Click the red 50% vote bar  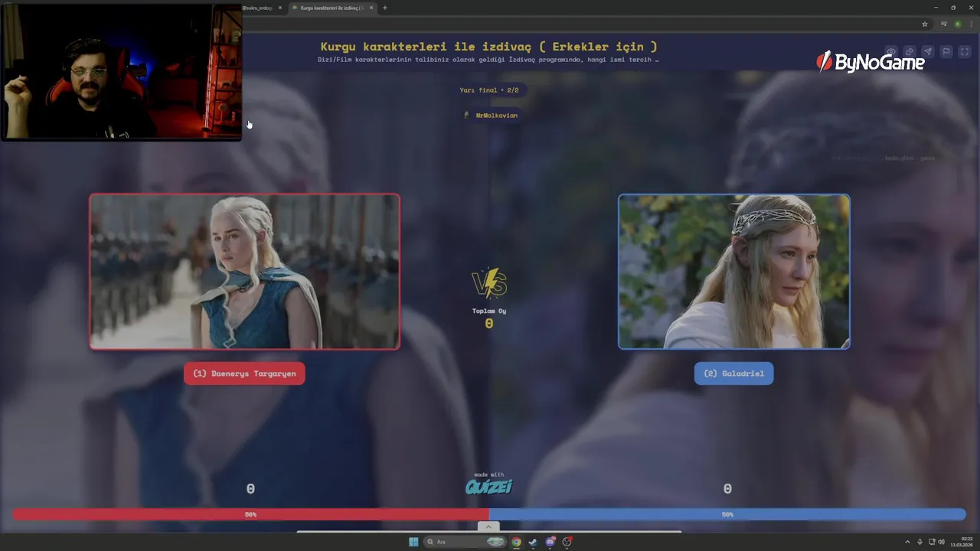coord(250,514)
